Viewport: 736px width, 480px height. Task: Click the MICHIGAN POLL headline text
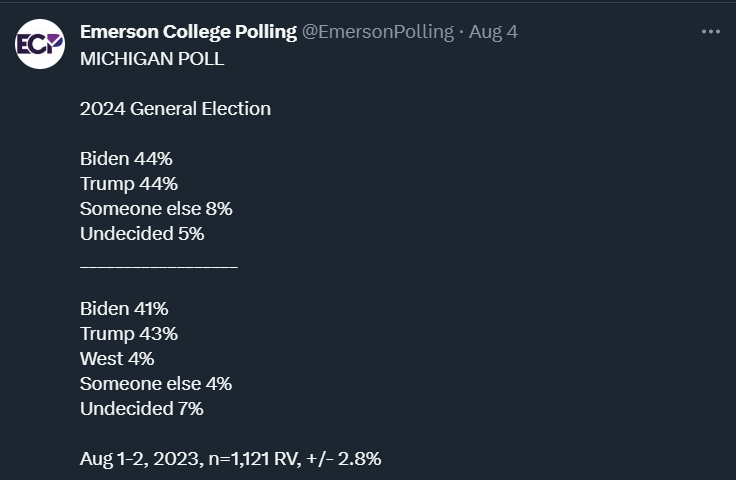tap(152, 59)
